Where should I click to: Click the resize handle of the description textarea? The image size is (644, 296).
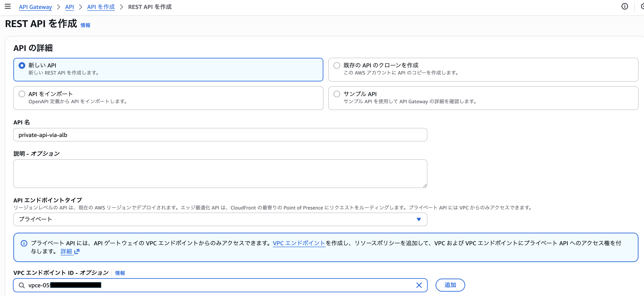(425, 186)
